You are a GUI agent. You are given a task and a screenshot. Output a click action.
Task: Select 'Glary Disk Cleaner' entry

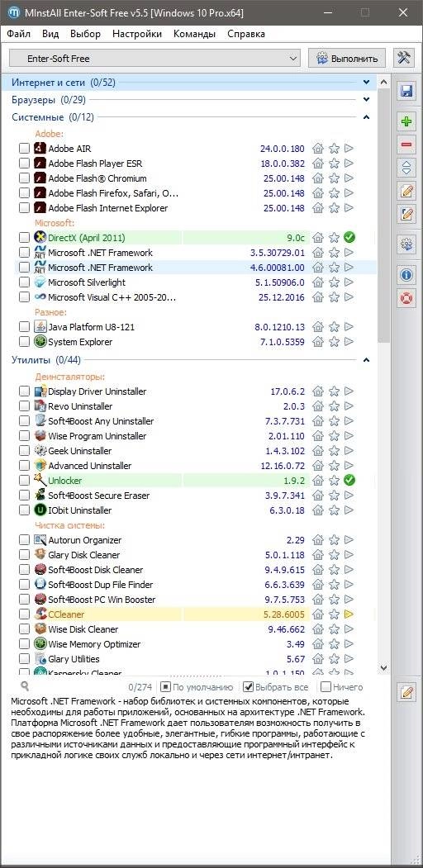84,555
